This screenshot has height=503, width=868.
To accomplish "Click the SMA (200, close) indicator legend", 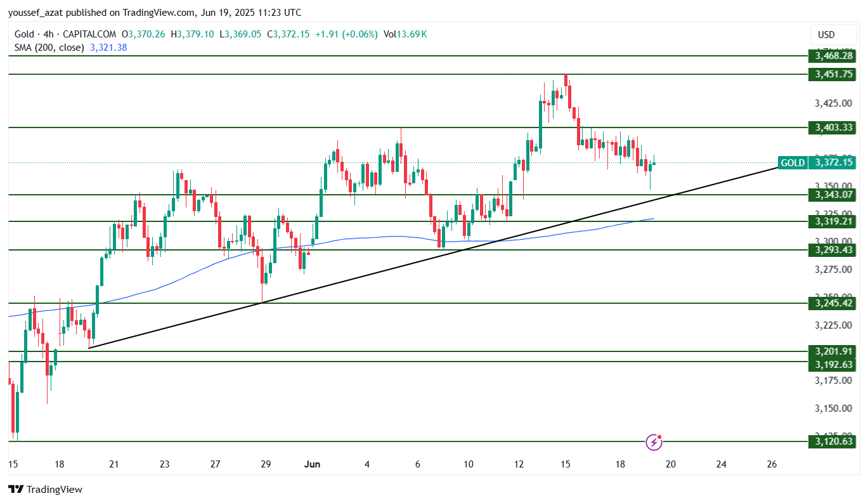I will pos(49,48).
